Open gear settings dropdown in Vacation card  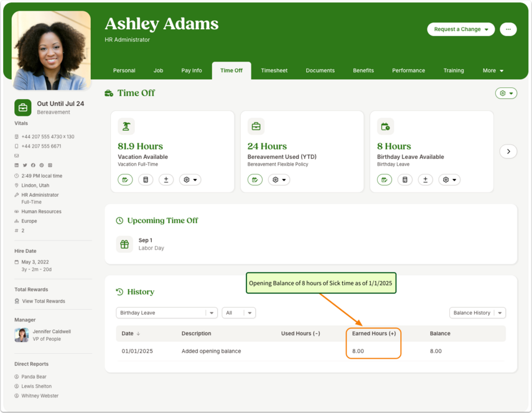click(190, 179)
